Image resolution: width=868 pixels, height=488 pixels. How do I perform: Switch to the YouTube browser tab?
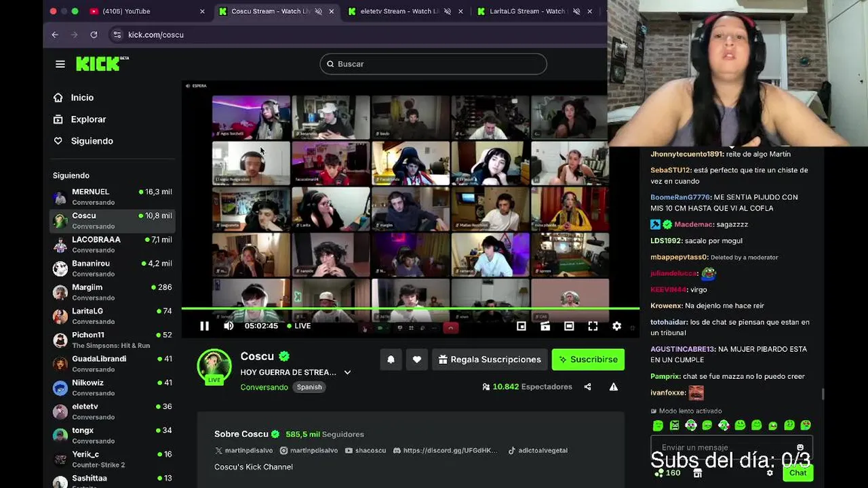point(146,12)
